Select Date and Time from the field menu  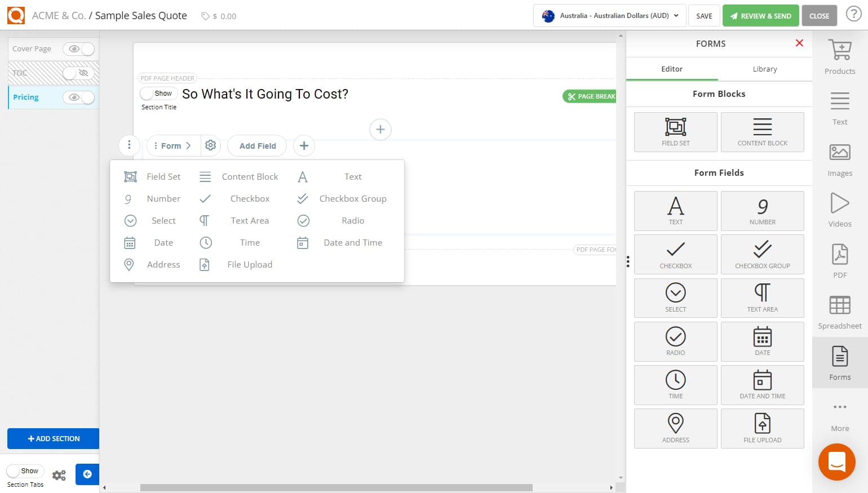[x=353, y=242]
